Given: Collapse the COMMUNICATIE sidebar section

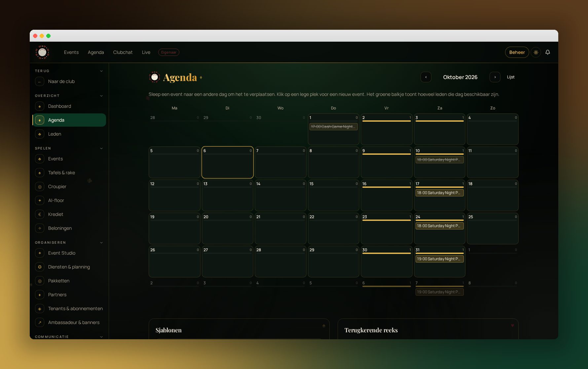Looking at the screenshot, I should pyautogui.click(x=101, y=337).
